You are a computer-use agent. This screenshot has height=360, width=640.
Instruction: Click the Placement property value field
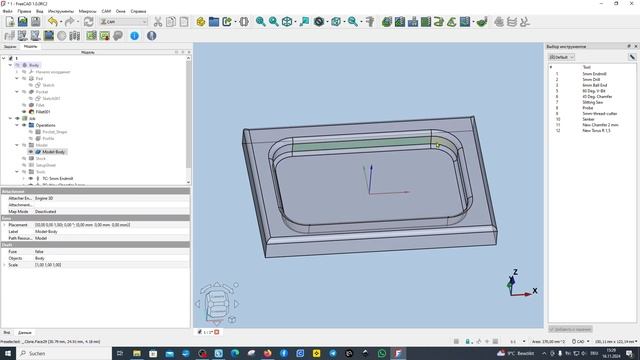coord(111,225)
